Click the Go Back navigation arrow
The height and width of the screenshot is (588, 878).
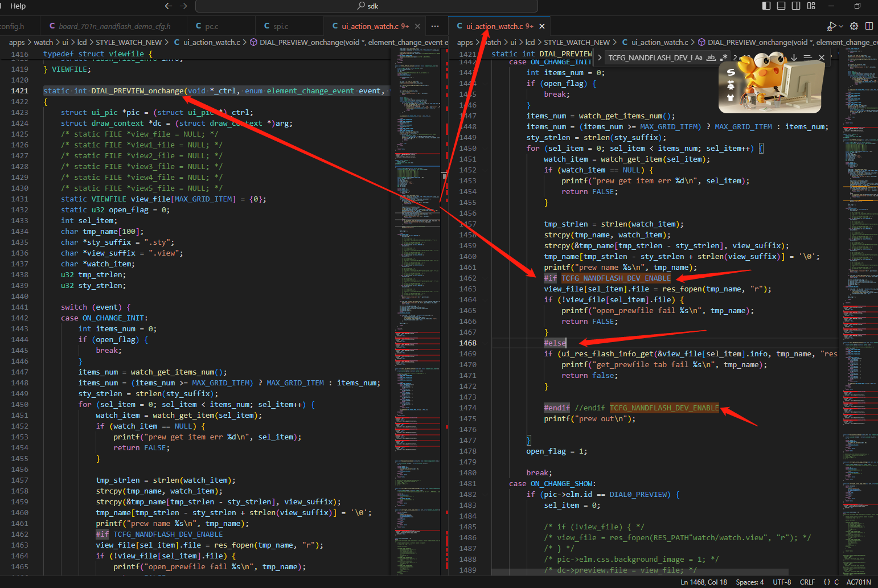[169, 6]
